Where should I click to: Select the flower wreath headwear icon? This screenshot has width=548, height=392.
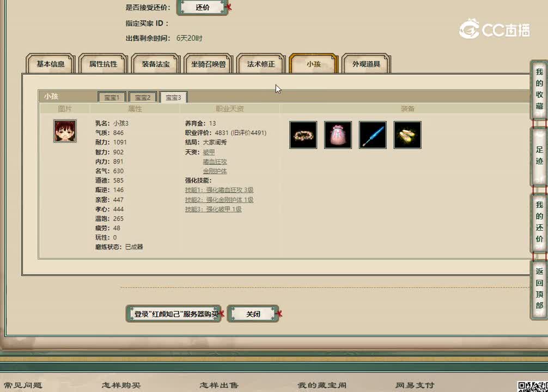tap(303, 135)
